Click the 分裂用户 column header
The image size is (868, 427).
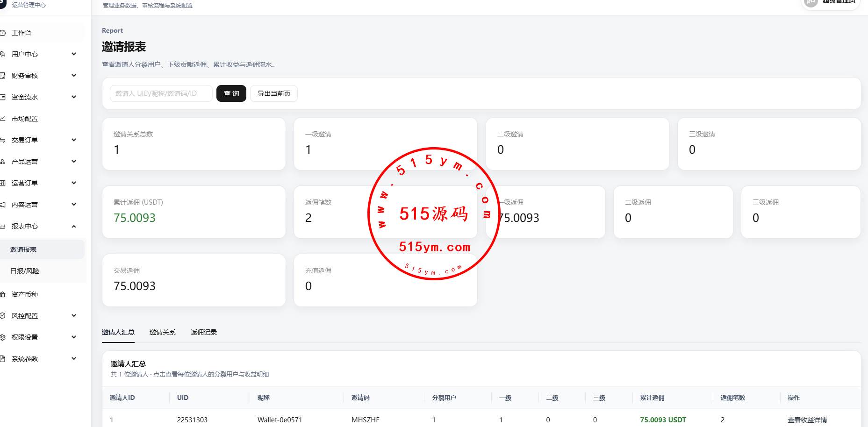pyautogui.click(x=444, y=398)
